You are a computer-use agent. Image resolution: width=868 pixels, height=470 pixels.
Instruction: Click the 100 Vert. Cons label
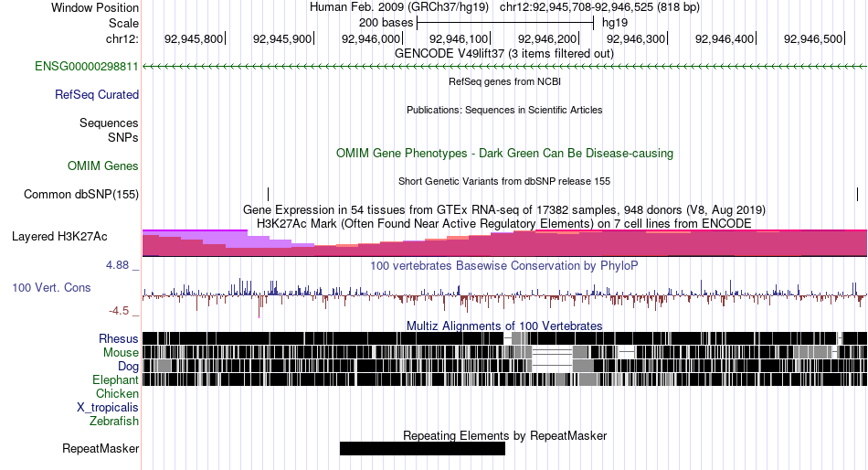point(51,288)
